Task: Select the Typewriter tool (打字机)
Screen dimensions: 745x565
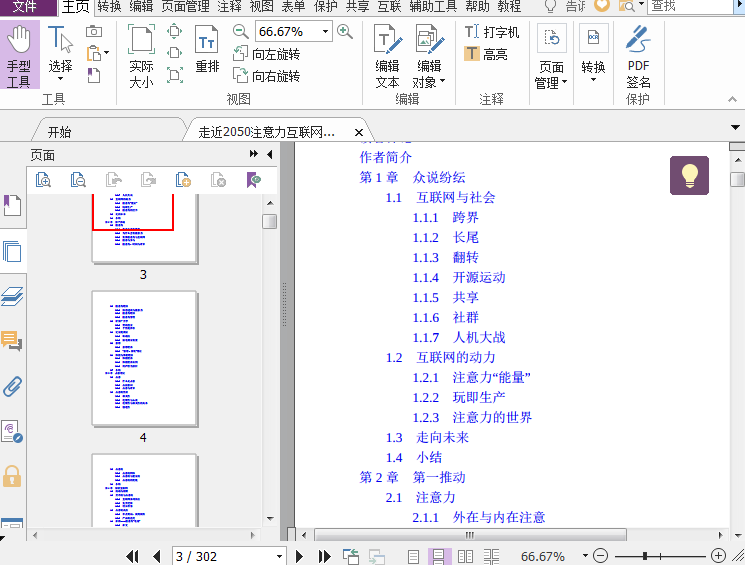Action: 492,32
